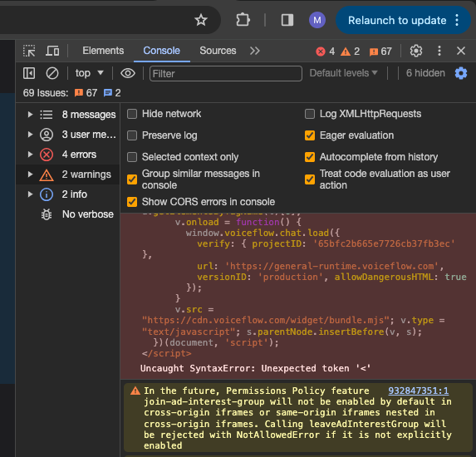Click the Uncaught SyntaxError message text
This screenshot has height=457, width=476.
[255, 368]
